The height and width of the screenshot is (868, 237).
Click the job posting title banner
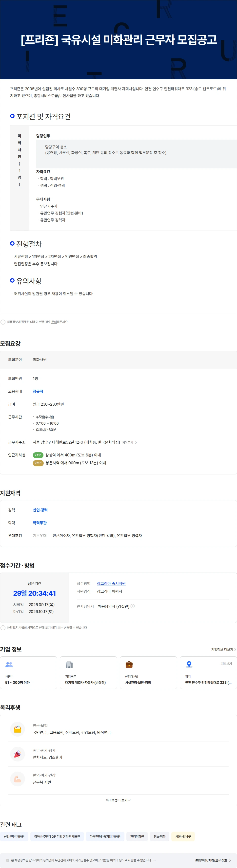click(118, 39)
